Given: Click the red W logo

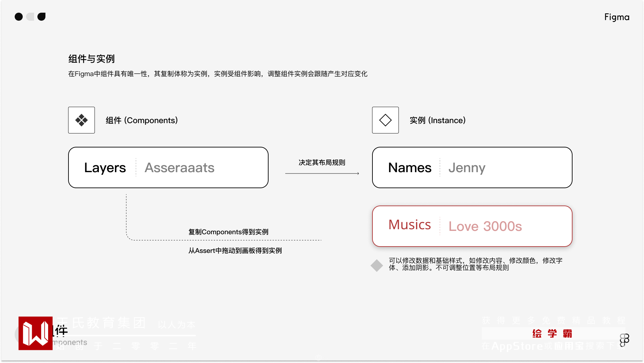Looking at the screenshot, I should coord(35,333).
